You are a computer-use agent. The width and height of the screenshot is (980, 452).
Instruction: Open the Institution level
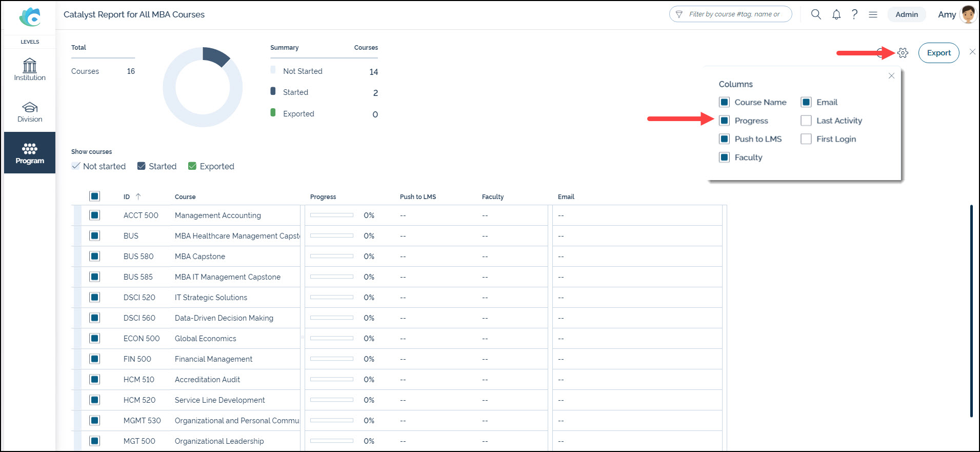pyautogui.click(x=30, y=69)
